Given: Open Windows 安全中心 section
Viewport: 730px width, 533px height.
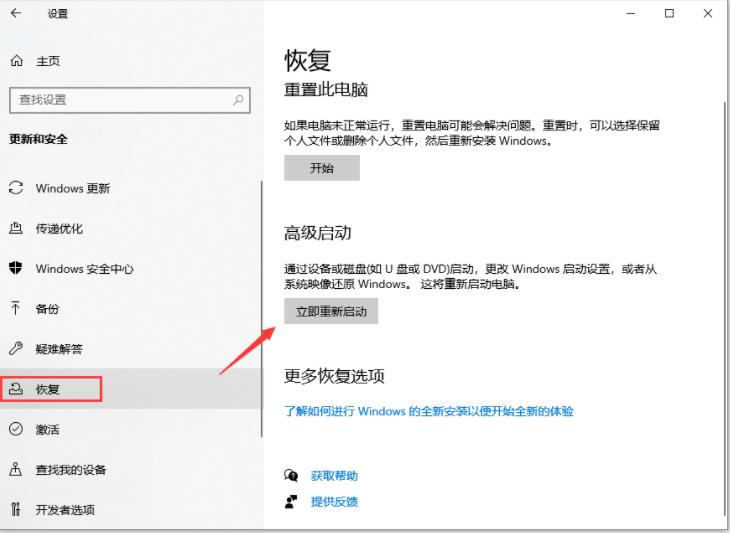Looking at the screenshot, I should (84, 269).
